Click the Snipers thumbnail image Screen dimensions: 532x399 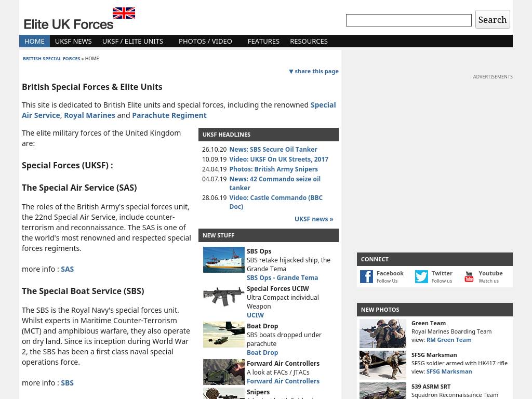223,394
